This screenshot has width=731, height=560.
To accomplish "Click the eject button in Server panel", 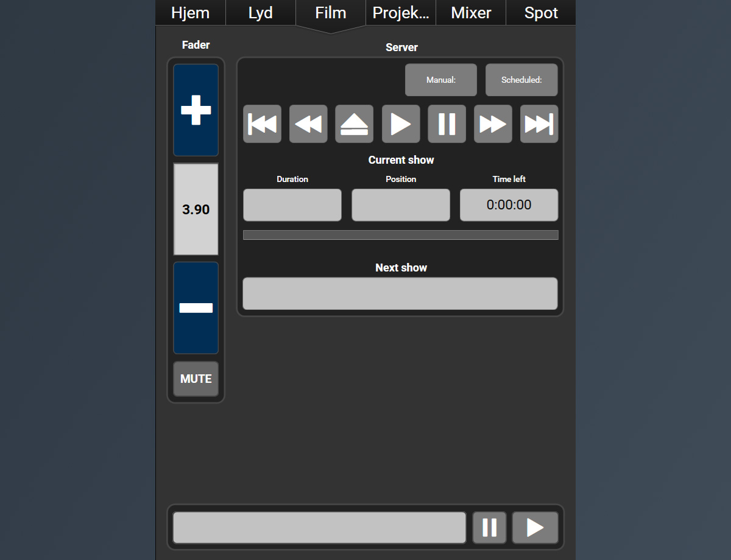I will [x=354, y=124].
